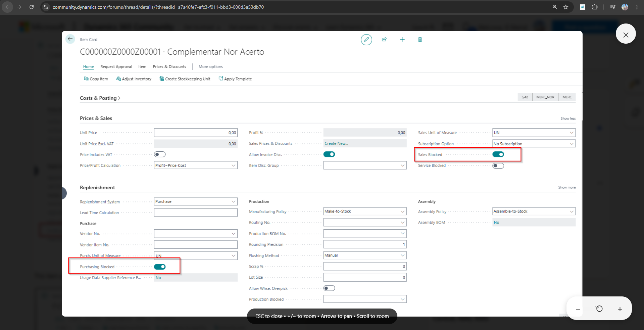Open the Manufacturing Policy dropdown
The height and width of the screenshot is (330, 644).
click(402, 211)
